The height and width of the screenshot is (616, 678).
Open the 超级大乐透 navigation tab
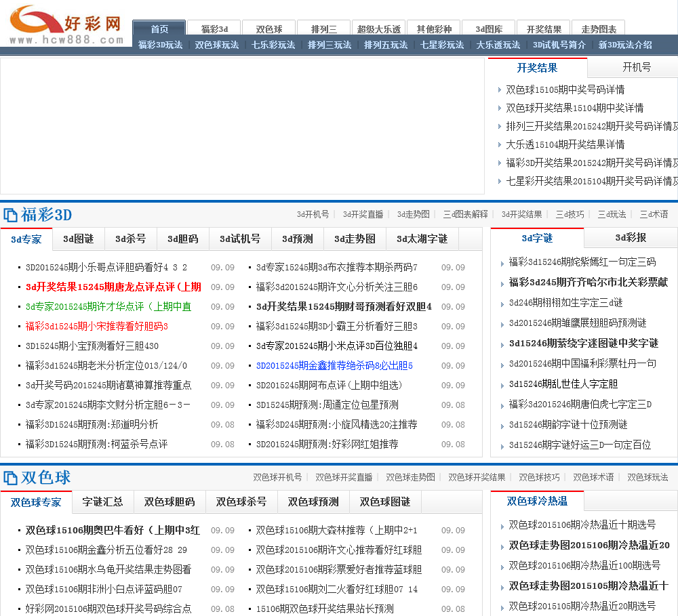pos(378,28)
